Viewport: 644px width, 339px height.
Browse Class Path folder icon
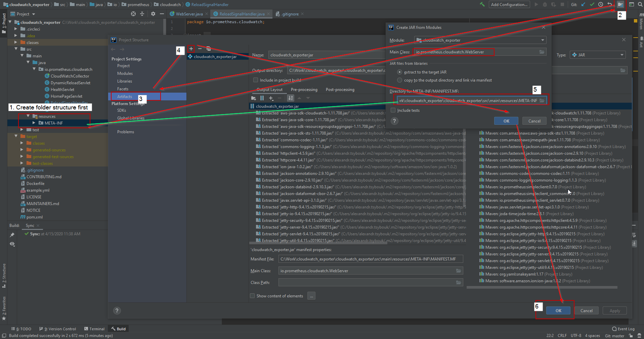pos(459,282)
